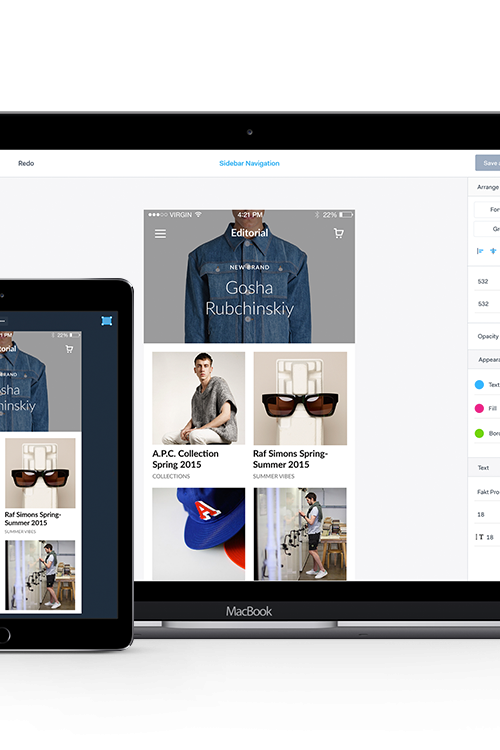Screen dimensions: 500x750
Task: Pick the blue Text color swatch
Action: tap(479, 385)
